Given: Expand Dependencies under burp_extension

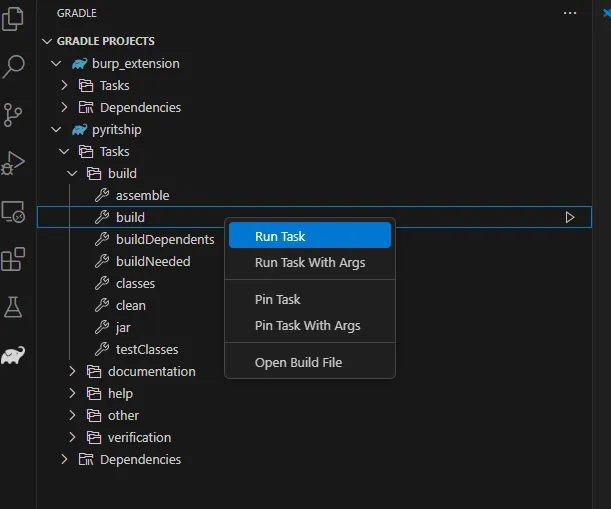Looking at the screenshot, I should (64, 107).
